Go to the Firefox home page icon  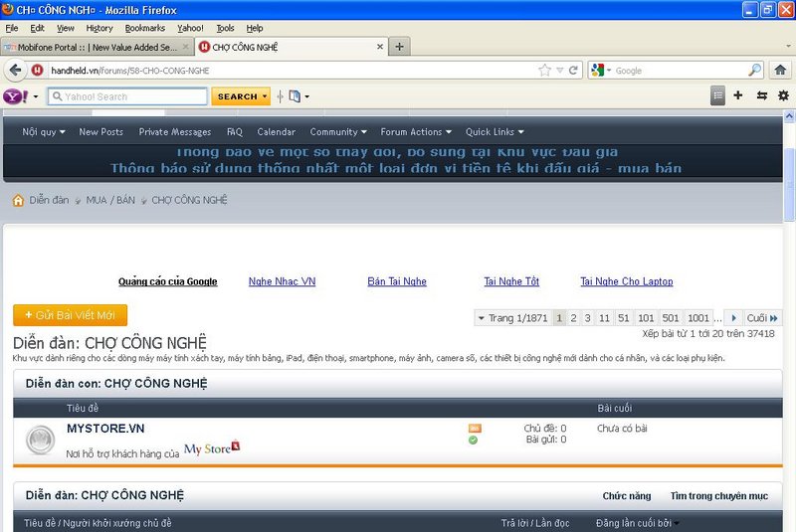[780, 71]
